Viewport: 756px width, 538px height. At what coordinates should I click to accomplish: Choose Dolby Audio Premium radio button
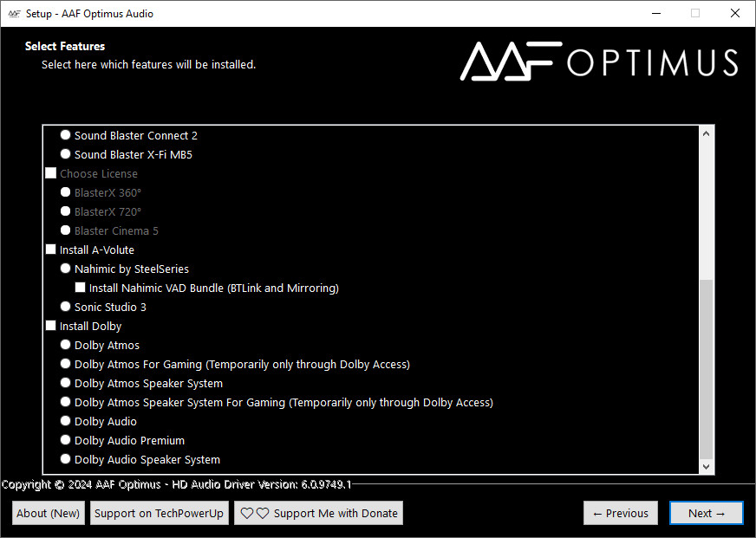click(x=66, y=440)
